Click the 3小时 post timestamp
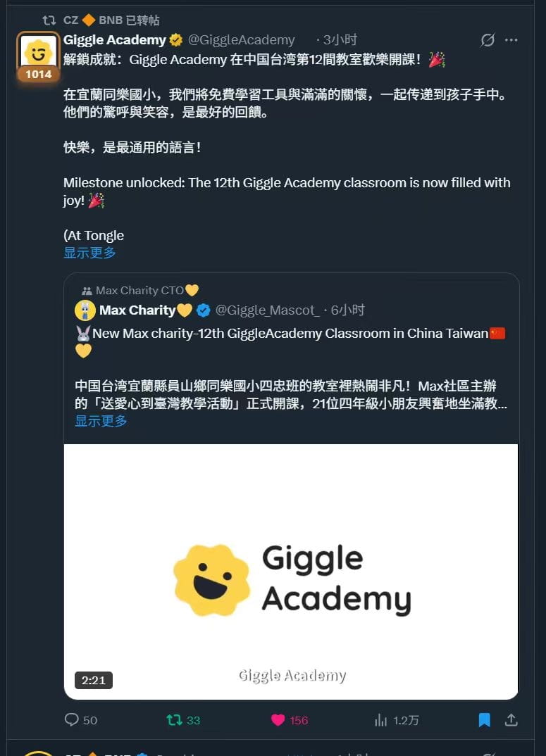 [340, 40]
